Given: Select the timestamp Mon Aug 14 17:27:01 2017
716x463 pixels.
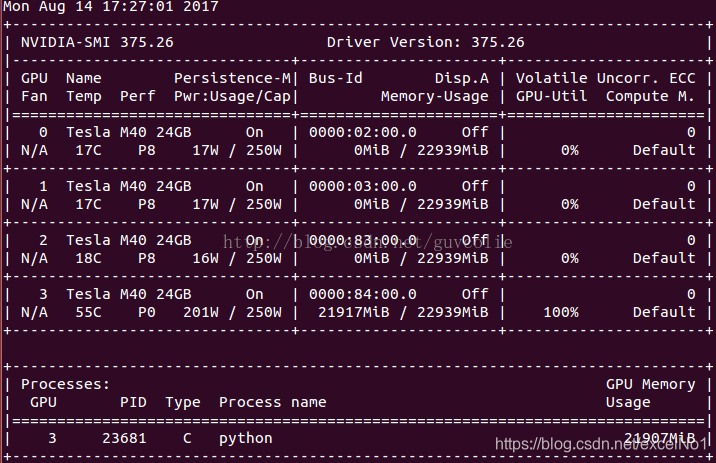Looking at the screenshot, I should click(x=111, y=6).
